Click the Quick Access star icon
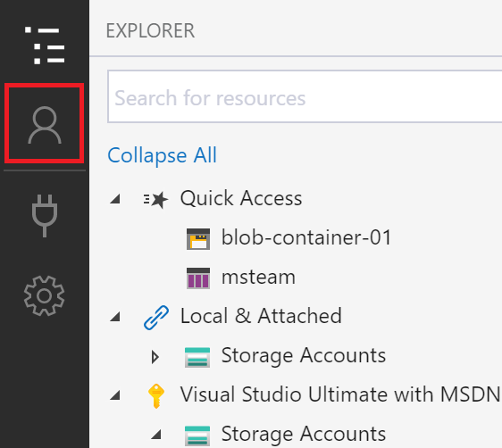The image size is (502, 448). coord(155,199)
